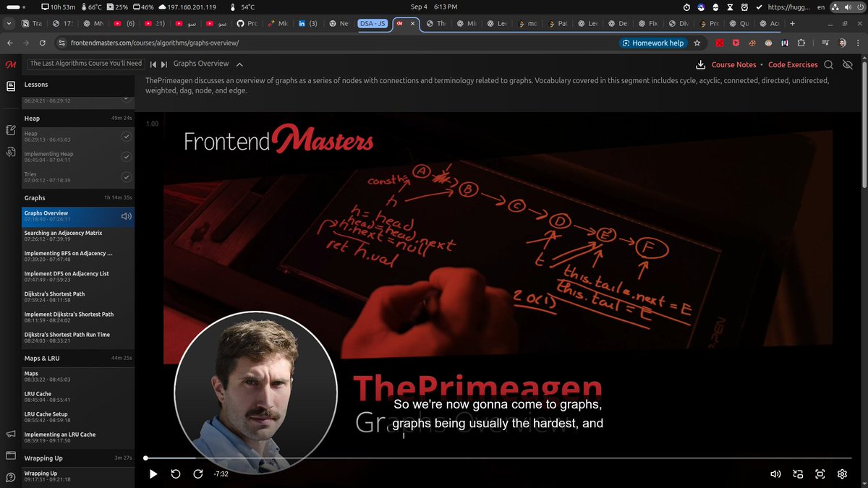Download the lesson with the download icon

point(700,64)
